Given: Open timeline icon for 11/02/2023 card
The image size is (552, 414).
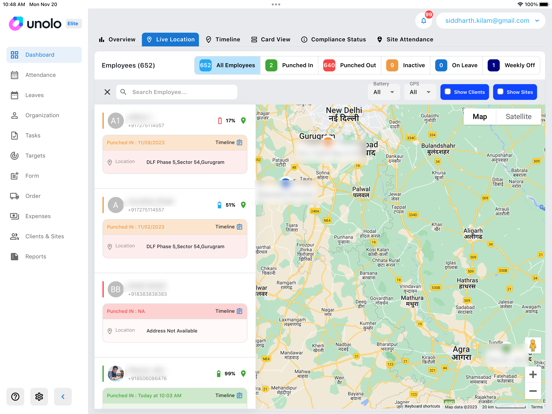Looking at the screenshot, I should click(240, 227).
